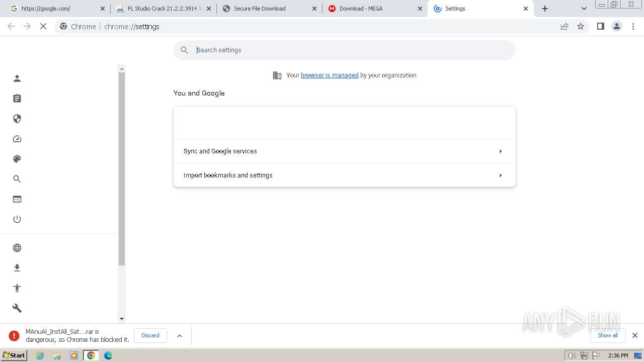This screenshot has width=644, height=362.
Task: Open Appearance palette icon in sidebar
Action: [x=17, y=159]
